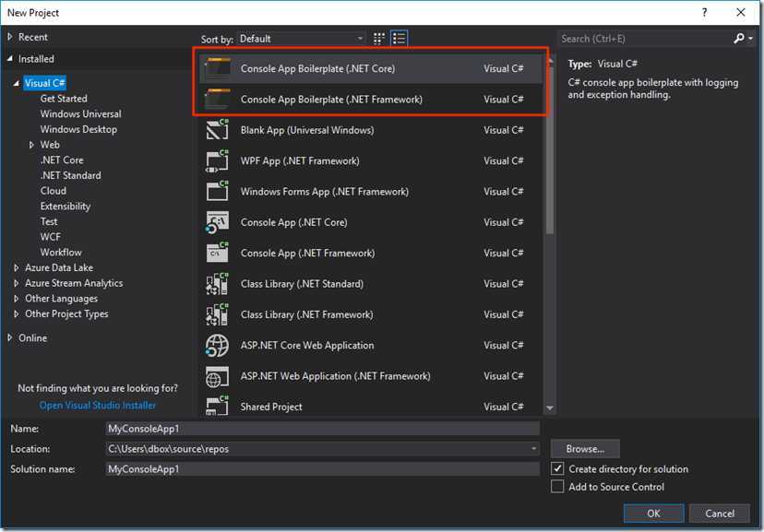764x532 pixels.
Task: Open the Sort by Default dropdown
Action: 301,39
